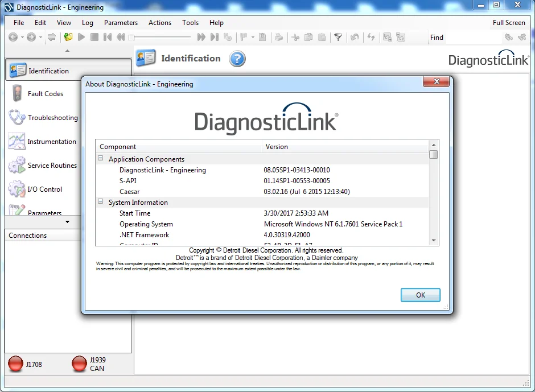Click the Find Previous arrow icon
The image size is (535, 392).
[509, 37]
